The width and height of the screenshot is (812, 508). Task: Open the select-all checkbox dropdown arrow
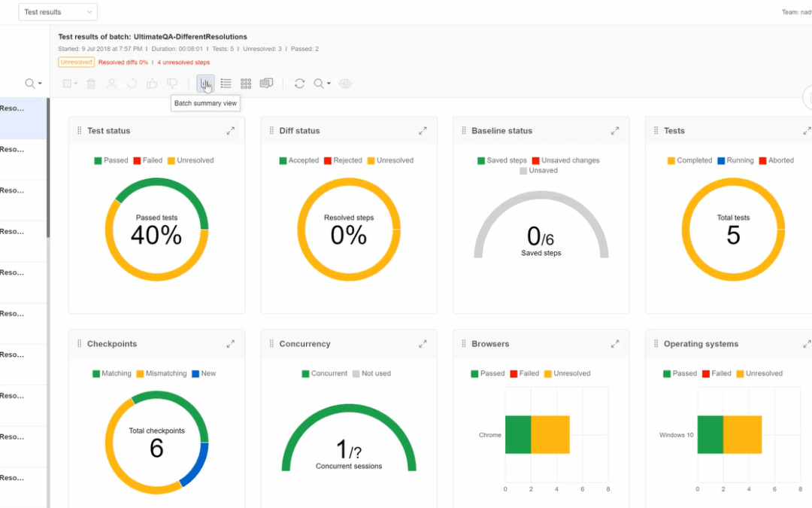click(x=76, y=84)
